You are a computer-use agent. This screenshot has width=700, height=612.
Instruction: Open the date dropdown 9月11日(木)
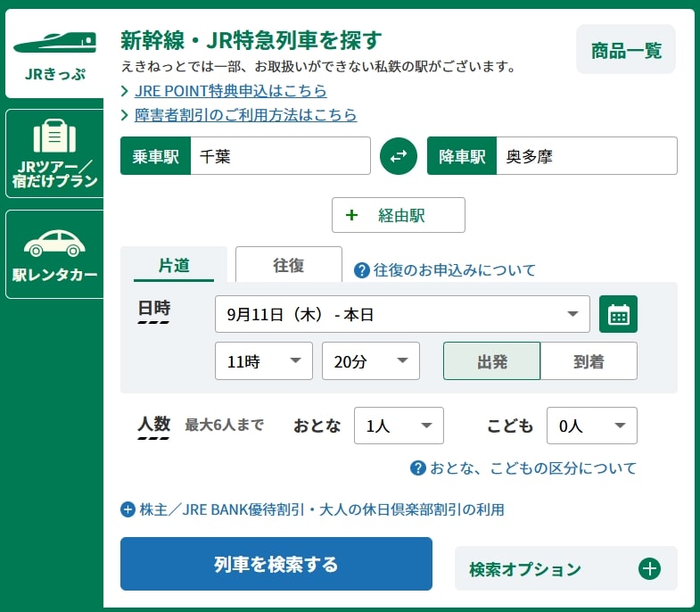coord(402,314)
